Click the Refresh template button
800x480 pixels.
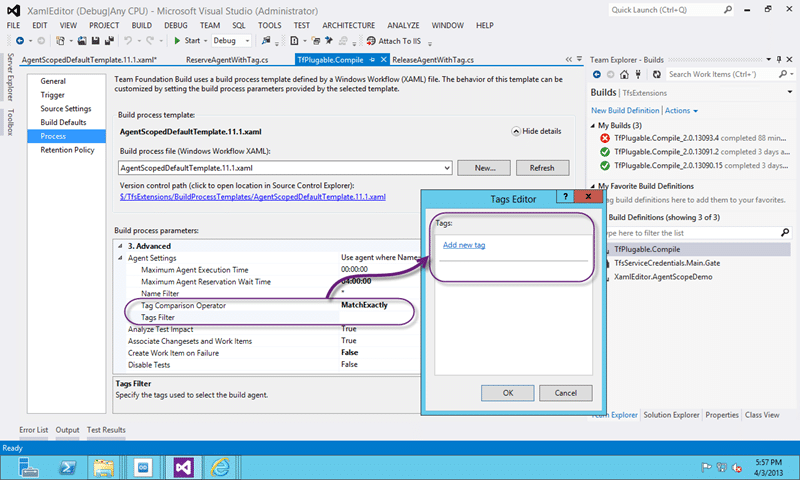coord(542,168)
